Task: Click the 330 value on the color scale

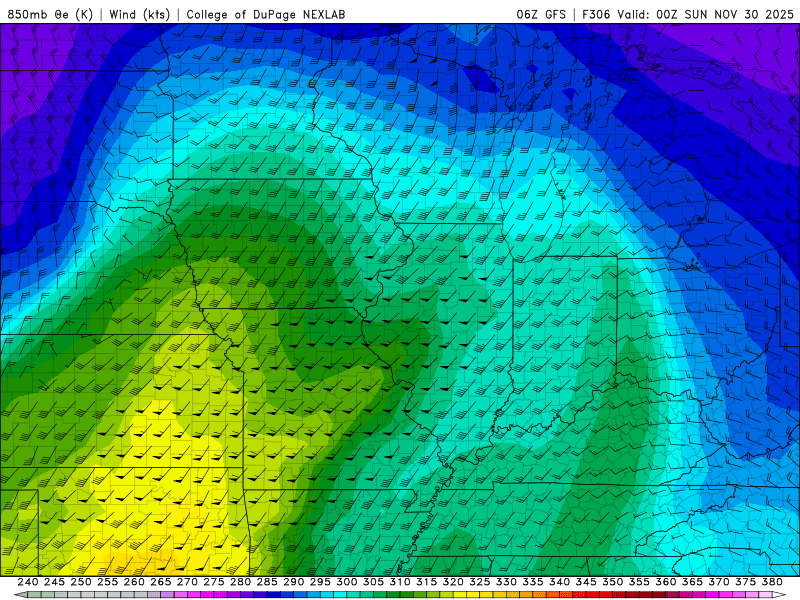Action: [506, 582]
